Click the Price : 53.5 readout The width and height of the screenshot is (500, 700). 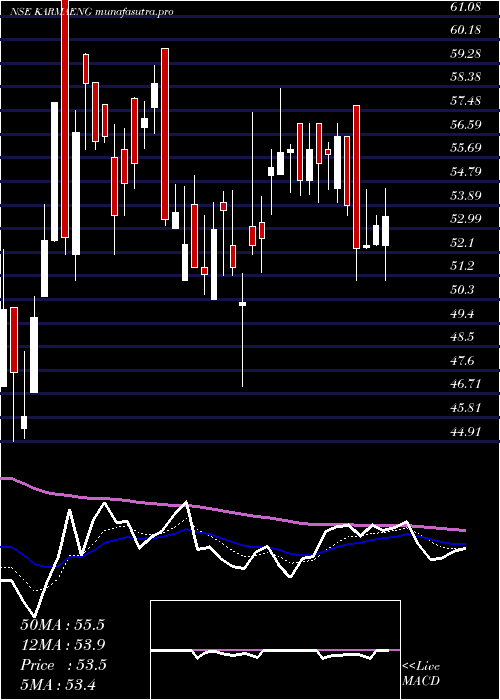(x=63, y=665)
